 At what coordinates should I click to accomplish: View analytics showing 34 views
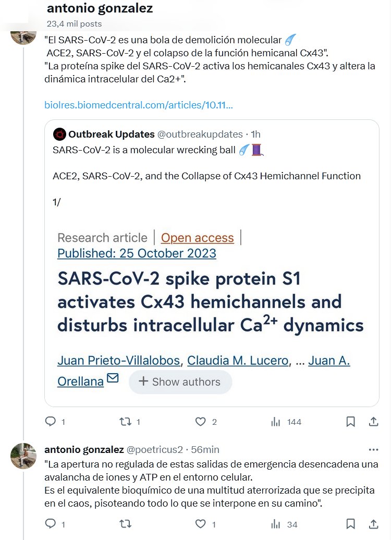(276, 524)
